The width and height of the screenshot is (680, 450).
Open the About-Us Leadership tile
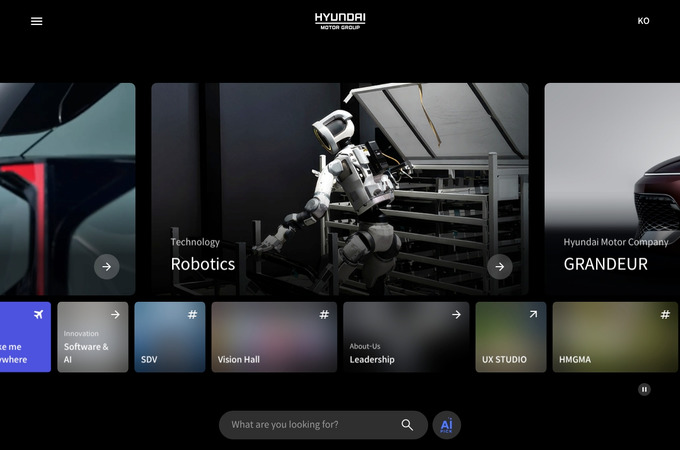click(x=406, y=337)
